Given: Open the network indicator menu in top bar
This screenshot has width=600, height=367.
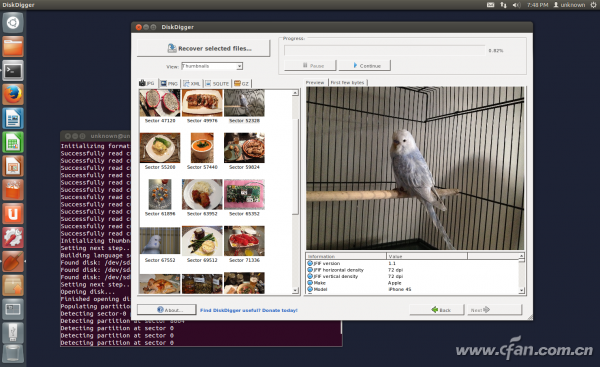Looking at the screenshot, I should point(503,5).
